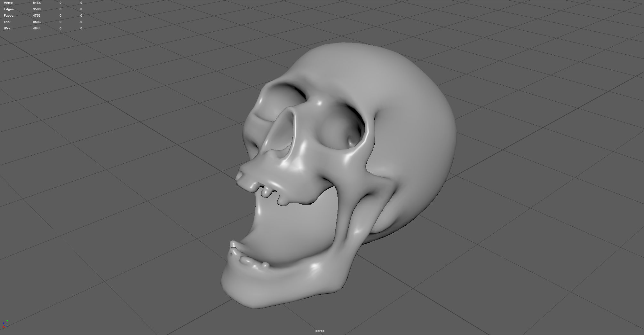Click the "UVs:" heads-up display label
This screenshot has height=335, width=644.
(x=7, y=28)
